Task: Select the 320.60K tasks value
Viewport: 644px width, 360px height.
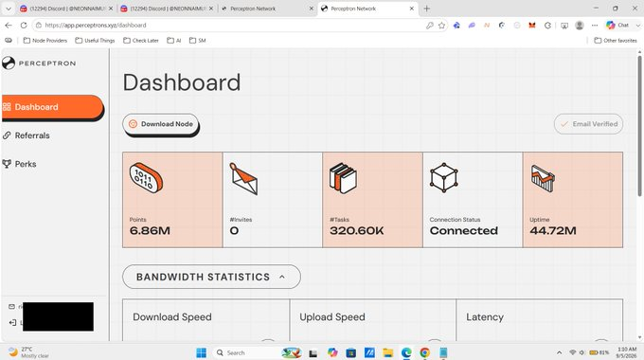Action: tap(356, 231)
